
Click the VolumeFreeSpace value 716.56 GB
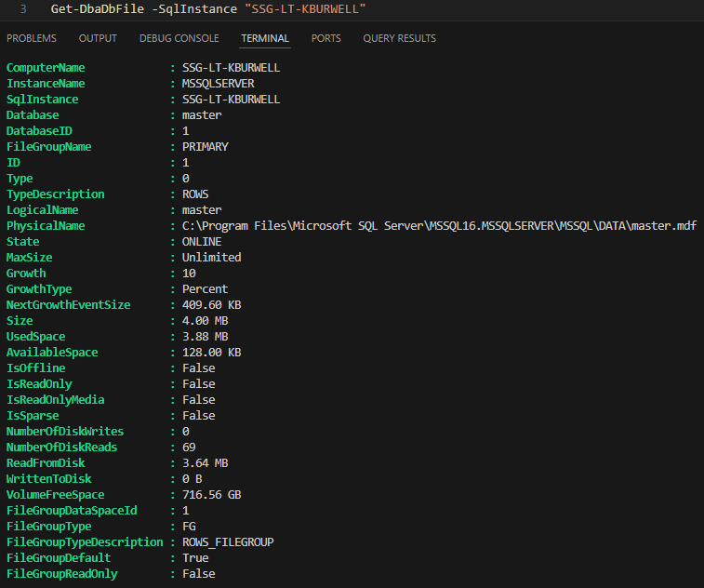211,495
